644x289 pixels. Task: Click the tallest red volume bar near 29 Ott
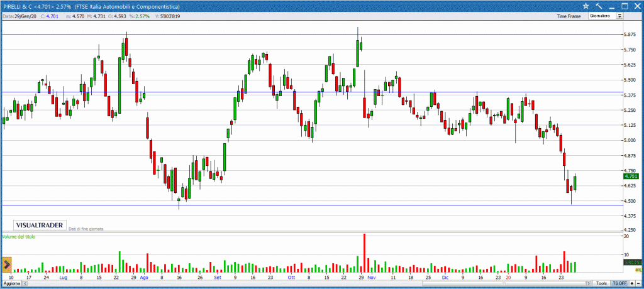point(364,253)
